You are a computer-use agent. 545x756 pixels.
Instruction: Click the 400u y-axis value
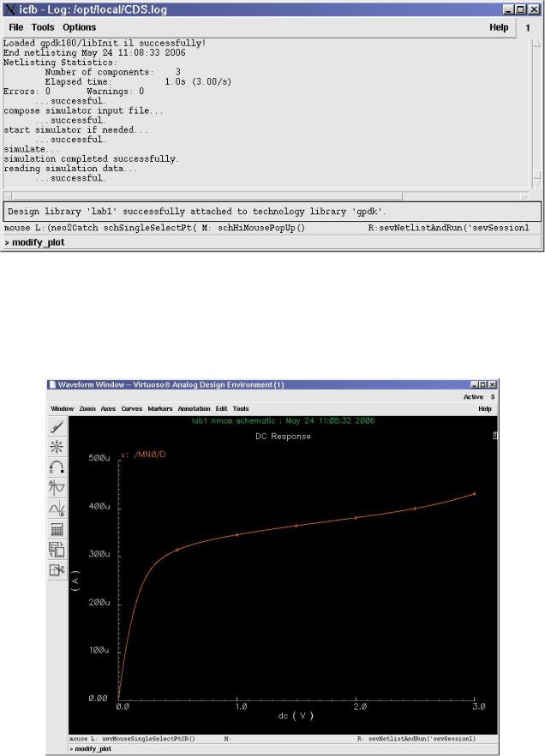(99, 506)
